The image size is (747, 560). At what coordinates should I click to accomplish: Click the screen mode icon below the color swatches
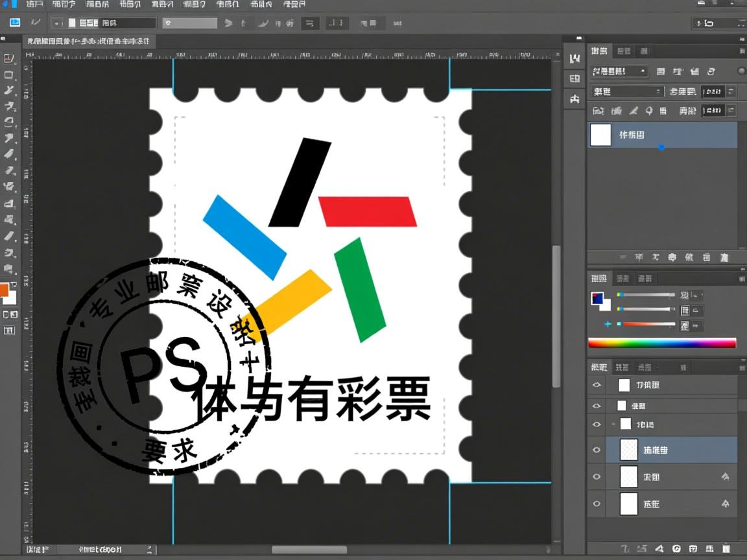[x=9, y=331]
